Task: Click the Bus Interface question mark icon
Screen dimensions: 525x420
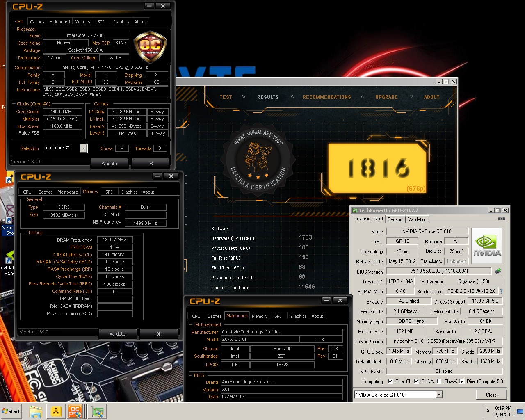Action: click(501, 291)
